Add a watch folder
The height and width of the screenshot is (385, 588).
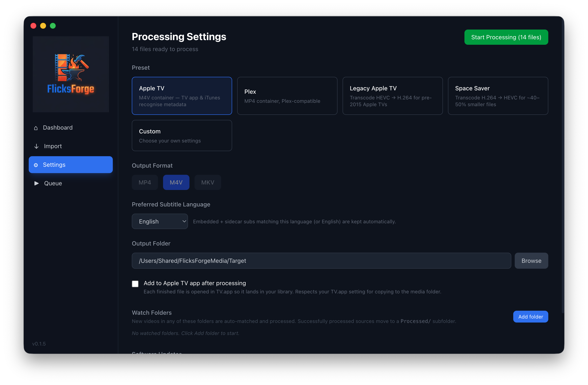[x=531, y=317]
